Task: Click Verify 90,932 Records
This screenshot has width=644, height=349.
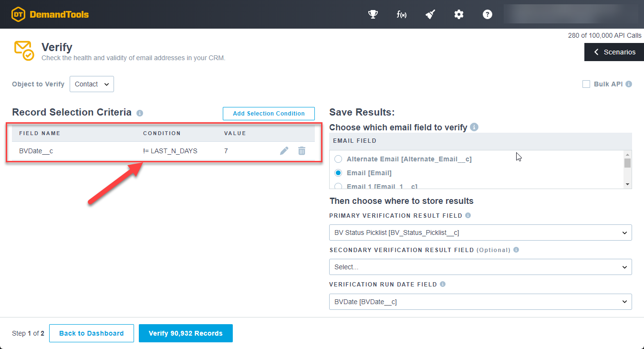Action: (x=186, y=333)
